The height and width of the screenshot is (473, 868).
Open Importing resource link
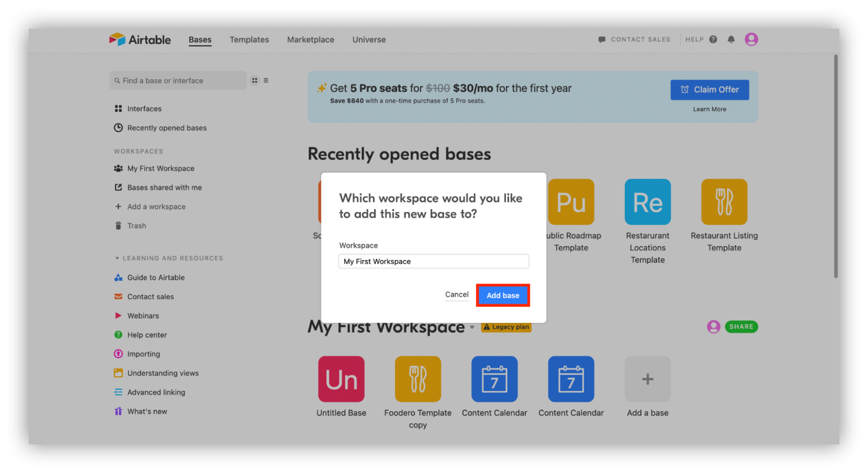pos(137,354)
